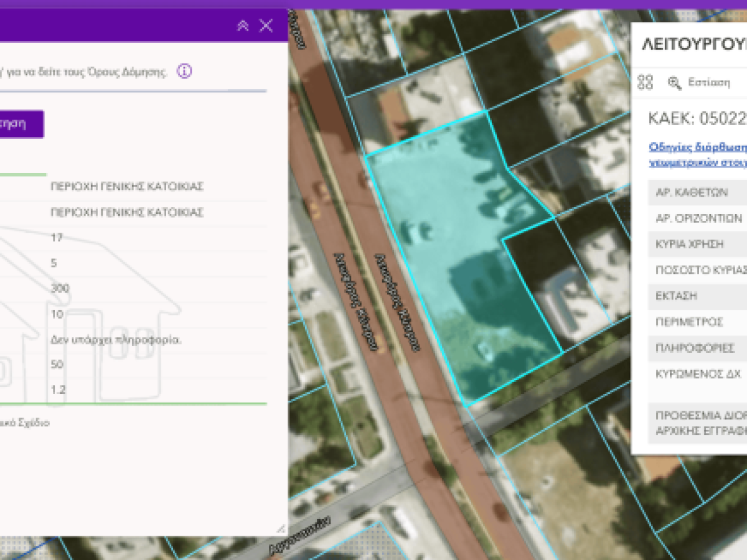Collapse the building terms panel with double chevron
The image size is (747, 560).
coord(243,26)
